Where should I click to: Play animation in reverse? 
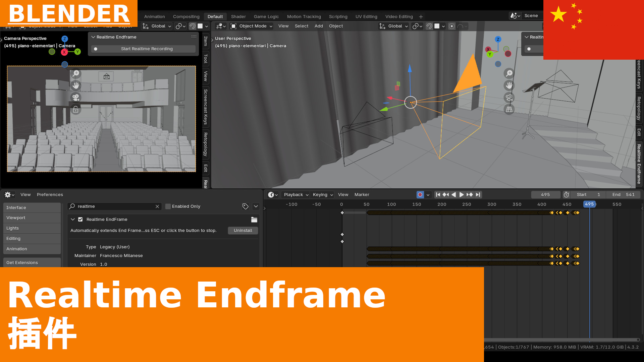454,195
